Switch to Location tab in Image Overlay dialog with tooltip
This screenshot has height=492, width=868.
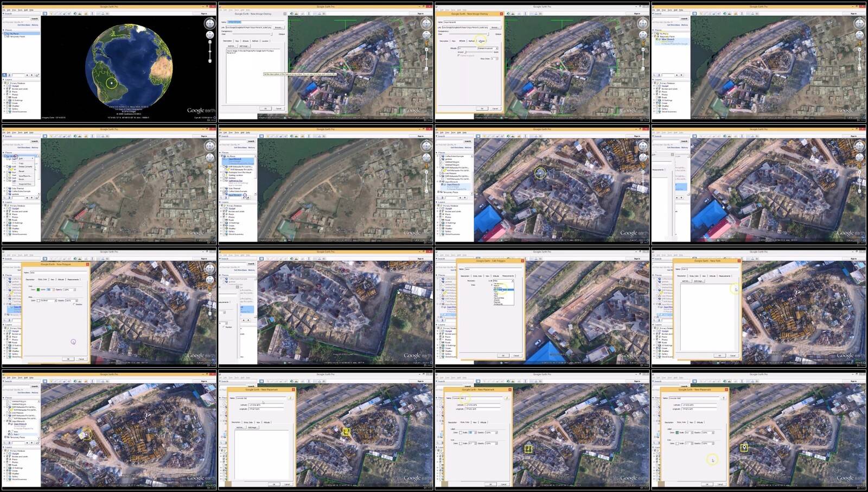tap(265, 41)
